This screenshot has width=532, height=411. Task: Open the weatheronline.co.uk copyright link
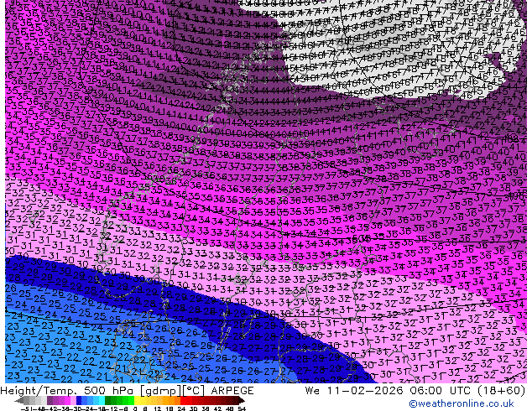(x=462, y=403)
